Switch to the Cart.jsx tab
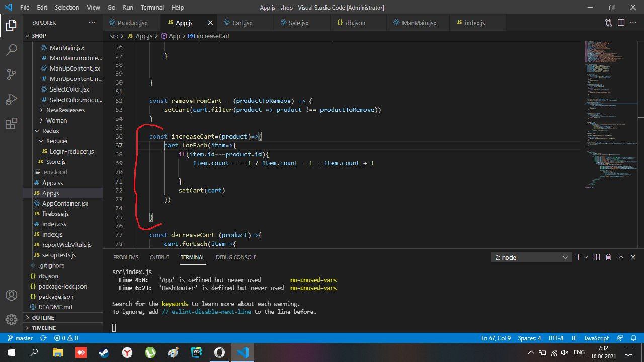Image resolution: width=644 pixels, height=362 pixels. tap(242, 23)
